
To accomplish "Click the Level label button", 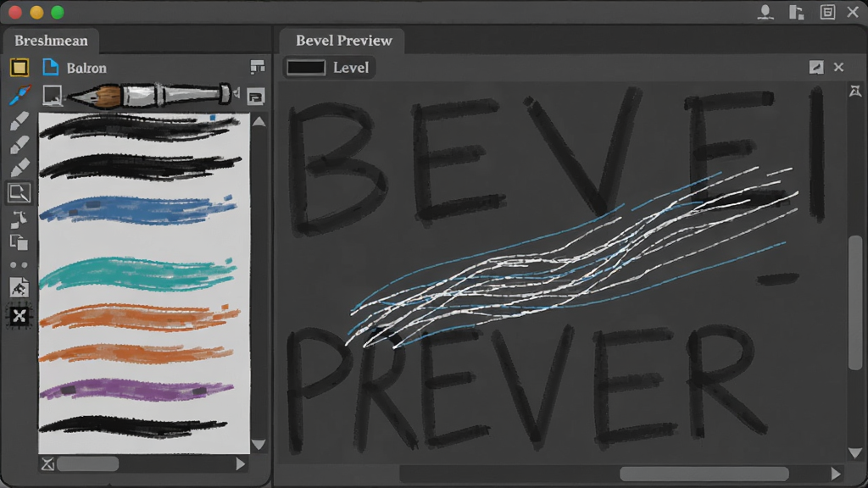I will click(x=350, y=68).
